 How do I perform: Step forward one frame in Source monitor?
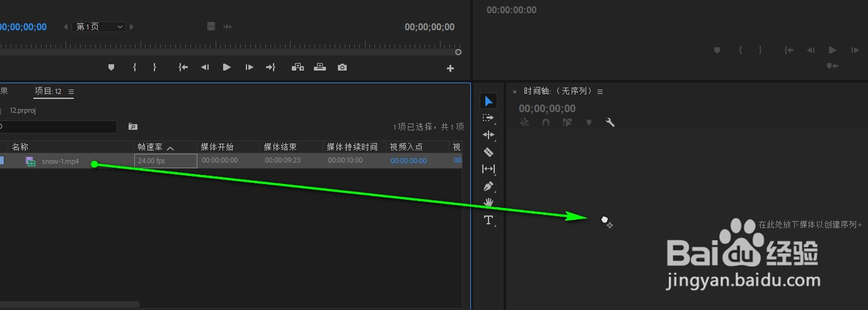[250, 67]
